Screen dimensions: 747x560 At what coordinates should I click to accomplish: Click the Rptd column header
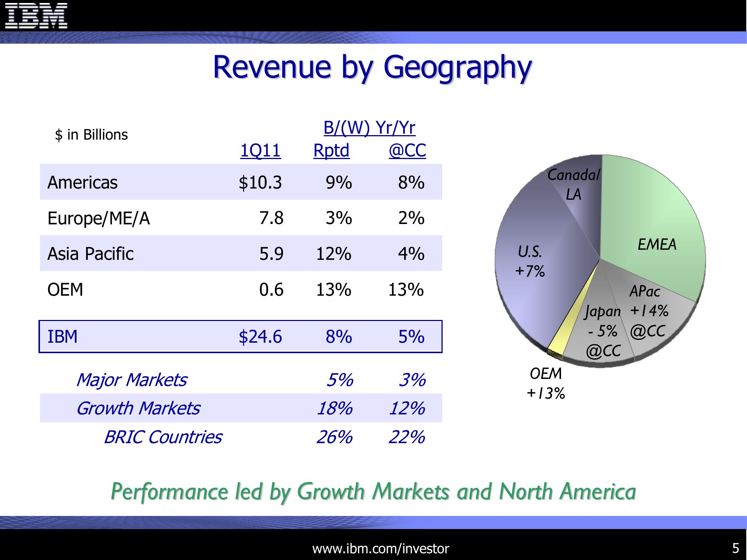(x=331, y=151)
